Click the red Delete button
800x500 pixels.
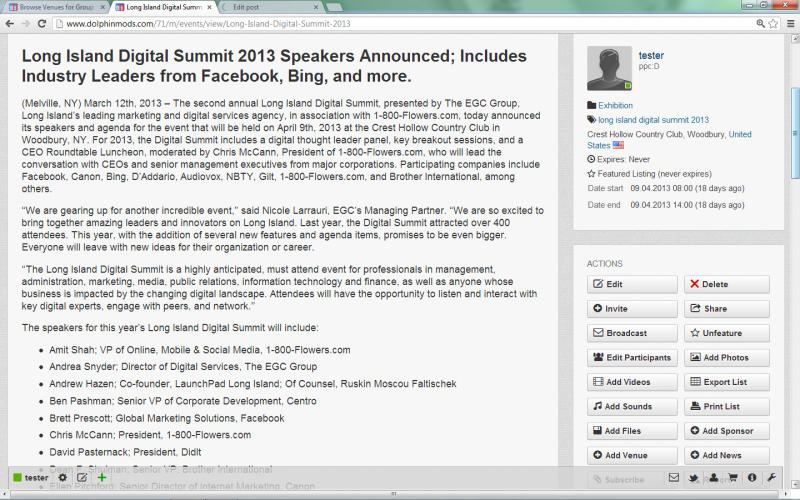point(727,284)
